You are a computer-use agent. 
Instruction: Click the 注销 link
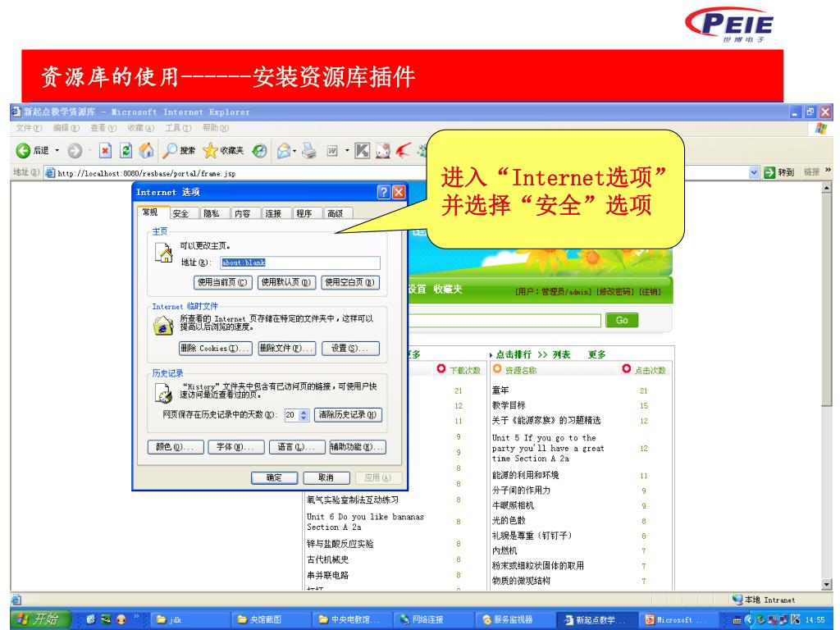coord(650,292)
